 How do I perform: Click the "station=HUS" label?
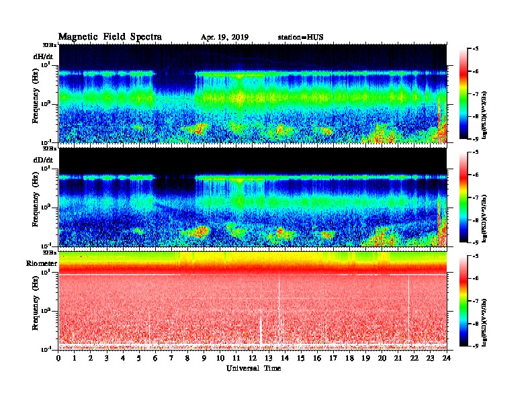[301, 37]
